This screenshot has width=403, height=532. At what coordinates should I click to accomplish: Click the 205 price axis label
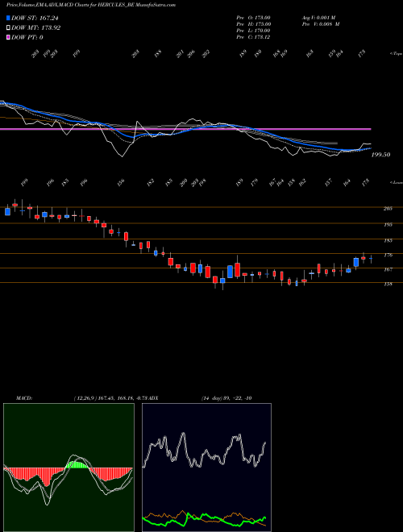coord(388,209)
